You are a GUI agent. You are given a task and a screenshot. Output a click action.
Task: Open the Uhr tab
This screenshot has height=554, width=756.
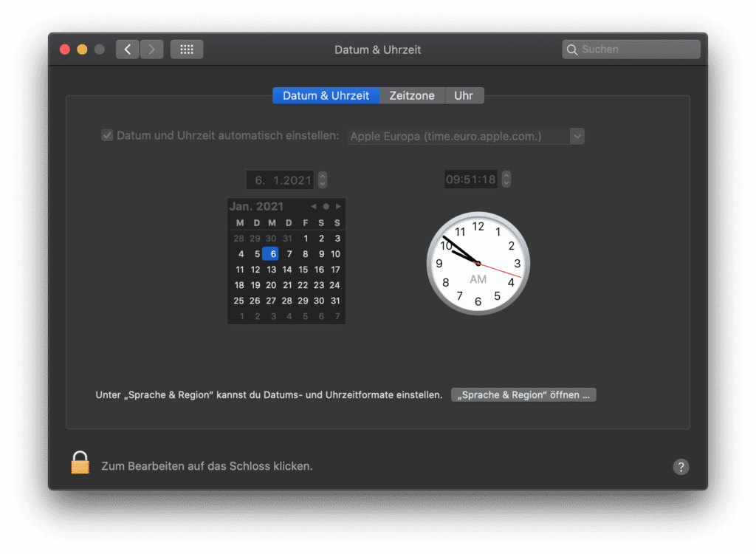pos(464,95)
